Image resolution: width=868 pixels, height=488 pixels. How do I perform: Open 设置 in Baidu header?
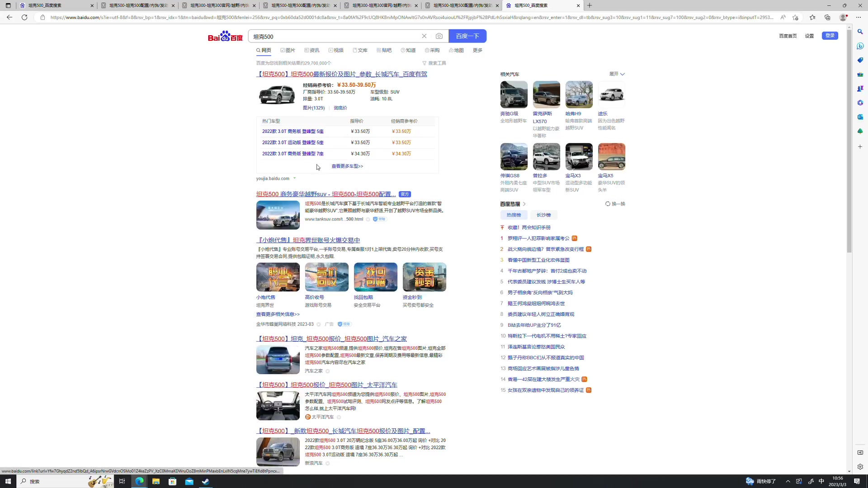pyautogui.click(x=809, y=36)
